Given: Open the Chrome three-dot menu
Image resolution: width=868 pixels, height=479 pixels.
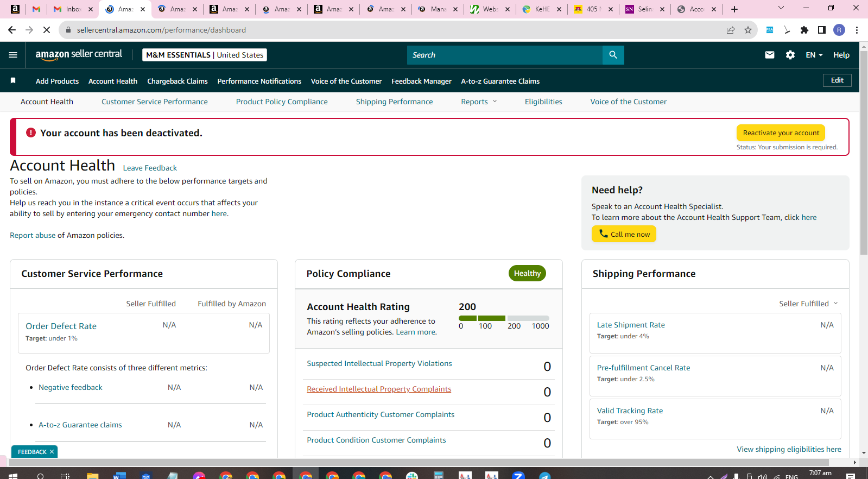Looking at the screenshot, I should point(857,30).
